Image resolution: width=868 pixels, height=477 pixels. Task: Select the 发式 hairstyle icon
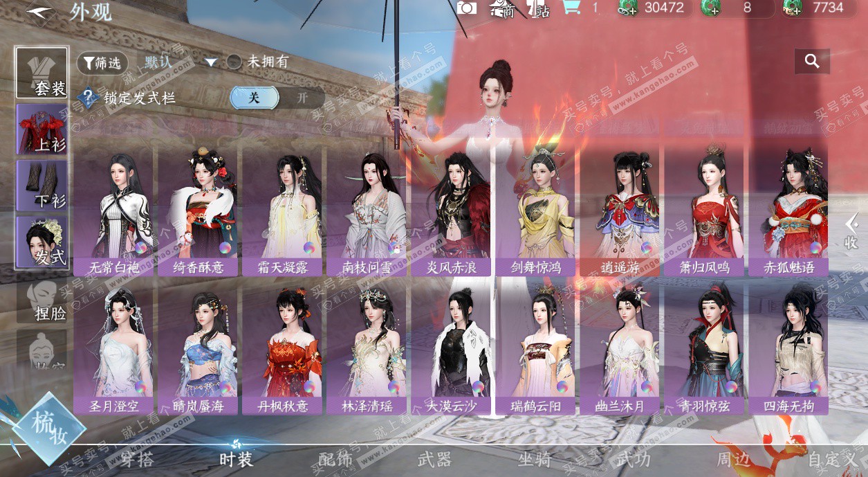[x=42, y=242]
